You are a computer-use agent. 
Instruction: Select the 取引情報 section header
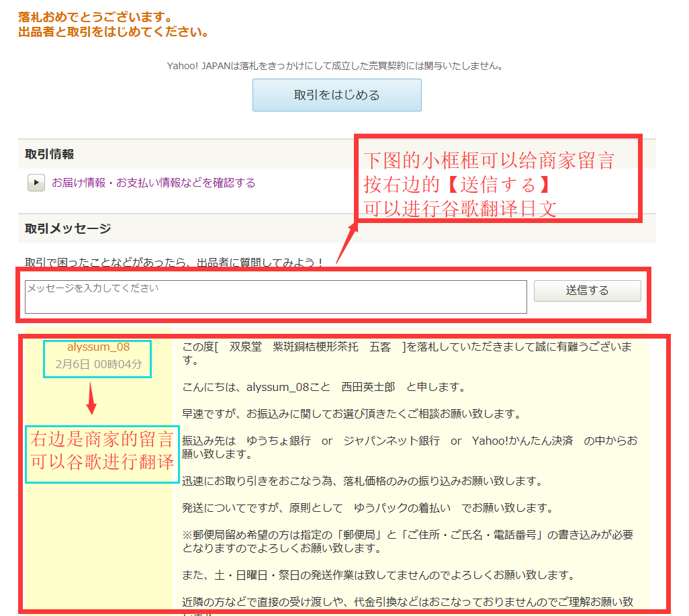coord(50,155)
